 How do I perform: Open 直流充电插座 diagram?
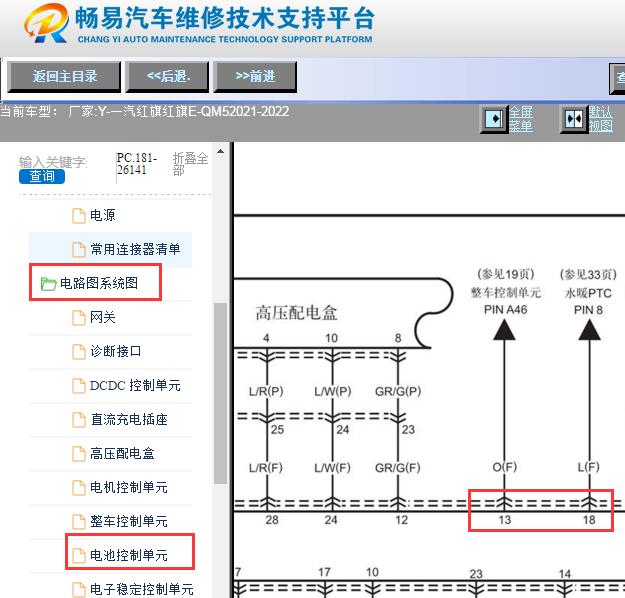tap(129, 419)
